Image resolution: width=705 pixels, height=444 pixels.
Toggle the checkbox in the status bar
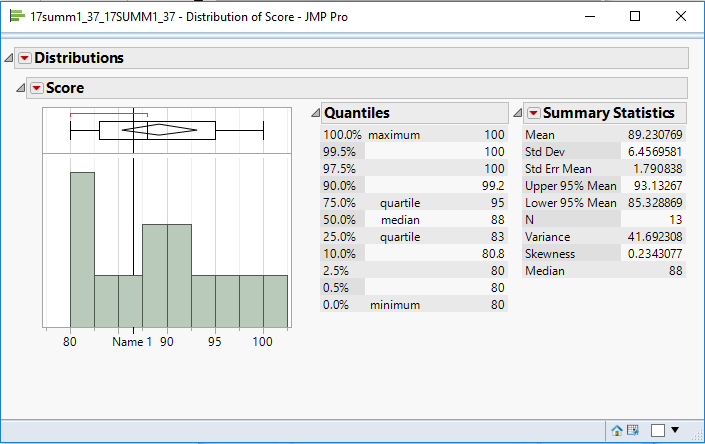click(657, 430)
